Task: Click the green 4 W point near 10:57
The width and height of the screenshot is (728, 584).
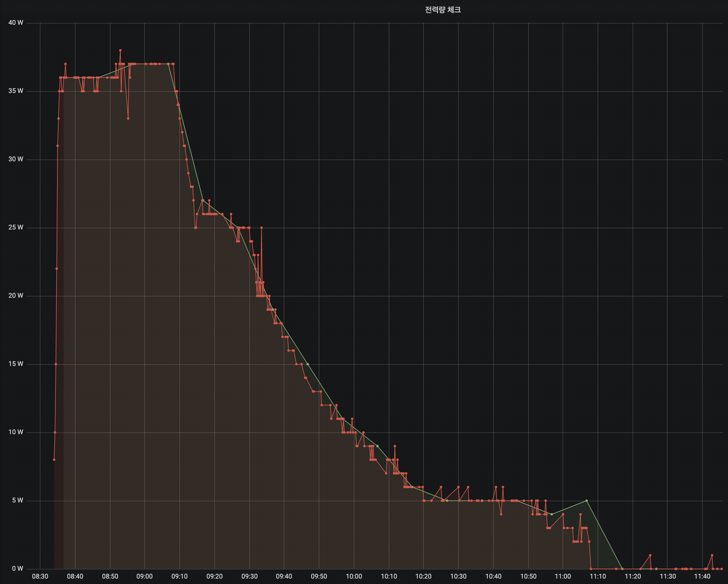Action: click(x=552, y=514)
